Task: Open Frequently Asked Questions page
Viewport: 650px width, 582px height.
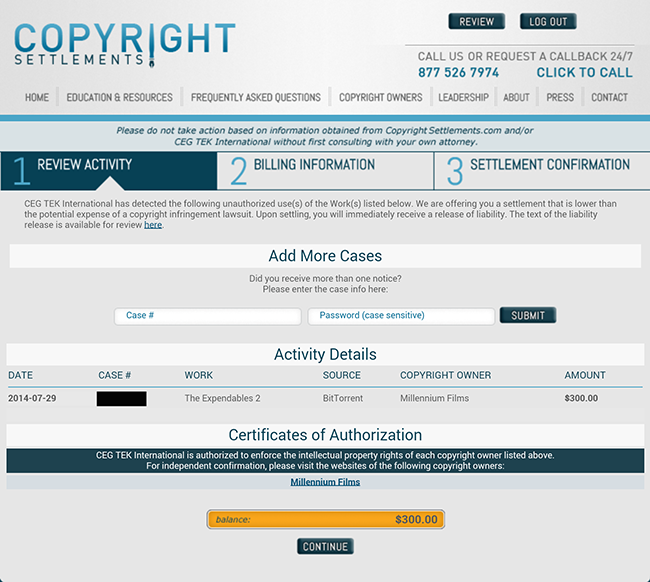Action: click(x=256, y=97)
